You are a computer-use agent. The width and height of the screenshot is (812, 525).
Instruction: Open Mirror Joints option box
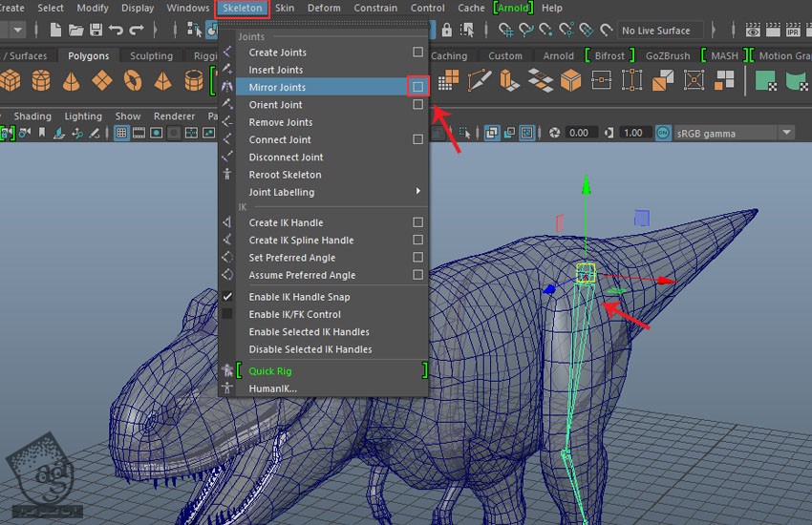coord(417,87)
